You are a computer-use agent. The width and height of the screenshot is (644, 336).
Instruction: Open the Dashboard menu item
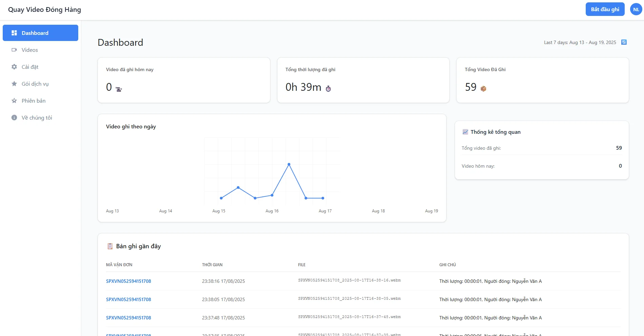[x=40, y=33]
